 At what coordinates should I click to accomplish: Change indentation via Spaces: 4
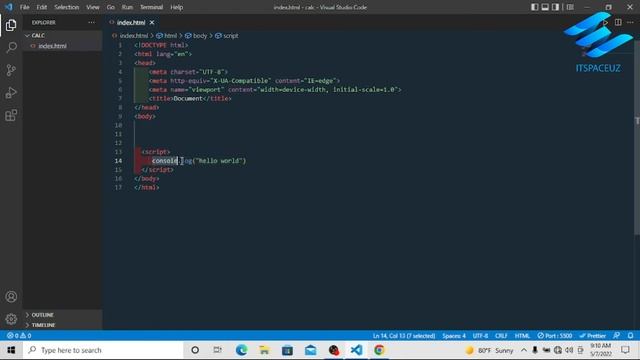click(x=454, y=336)
